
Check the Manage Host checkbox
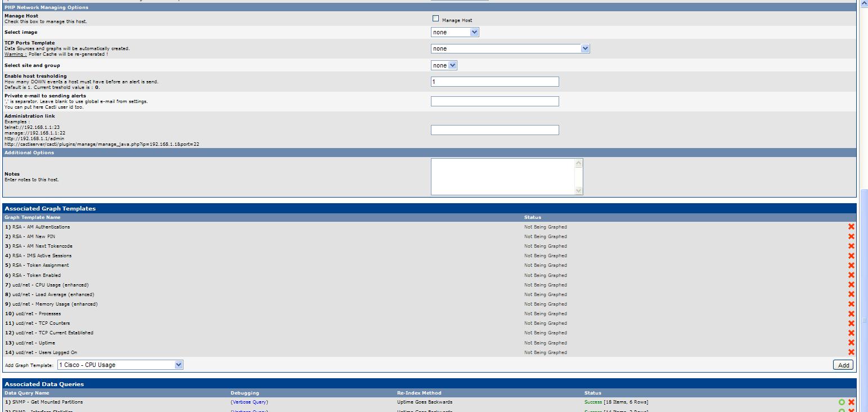tap(435, 19)
